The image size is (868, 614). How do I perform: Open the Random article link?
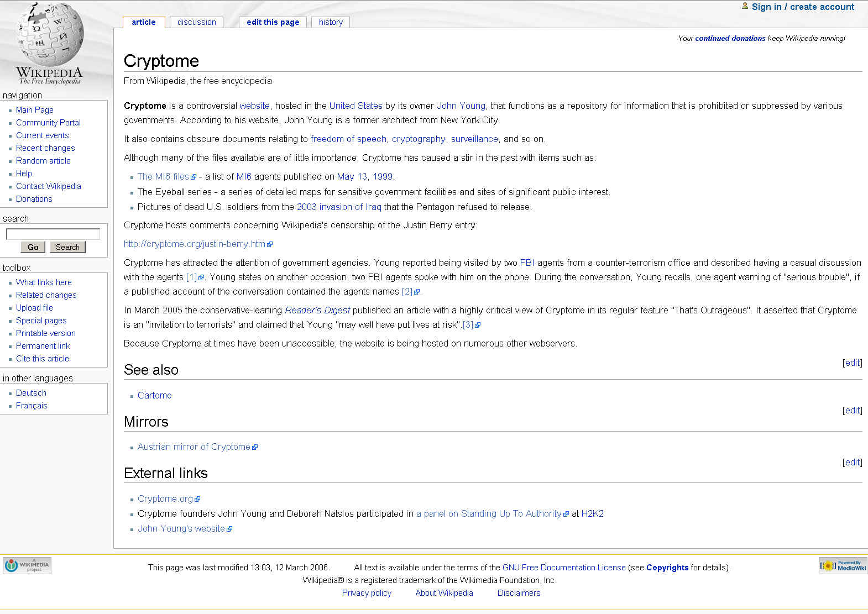click(43, 161)
